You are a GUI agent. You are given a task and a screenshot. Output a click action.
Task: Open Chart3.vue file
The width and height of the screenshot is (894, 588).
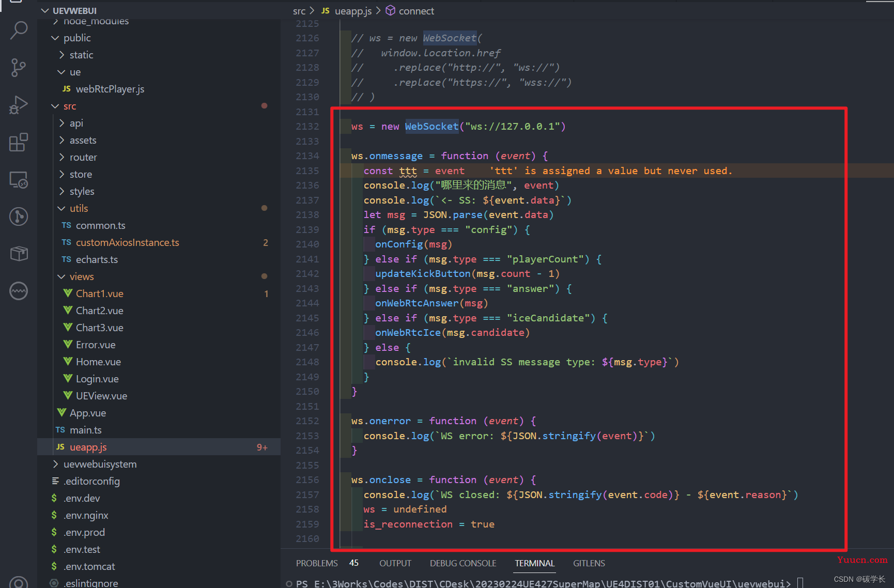click(x=100, y=328)
